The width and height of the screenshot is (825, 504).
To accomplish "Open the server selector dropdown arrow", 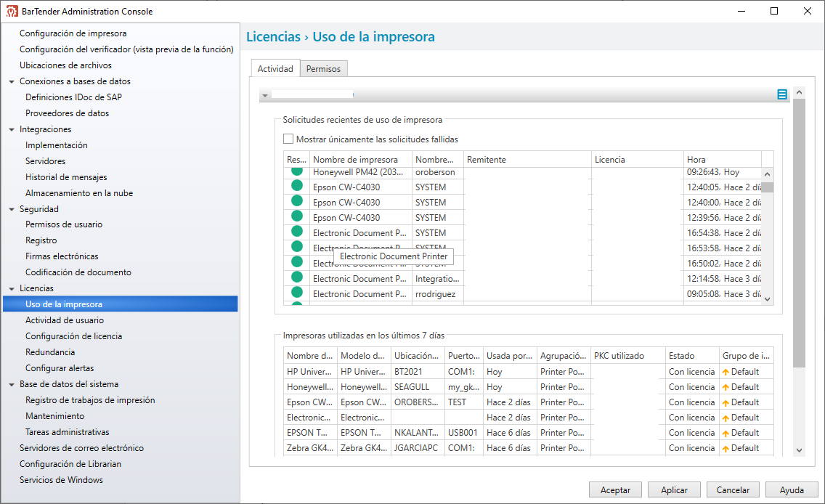I will (x=265, y=96).
